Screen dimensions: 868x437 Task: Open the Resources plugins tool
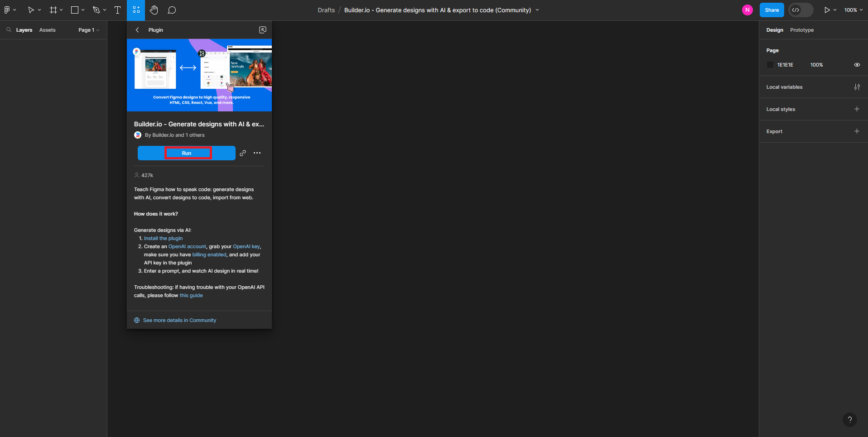click(136, 10)
